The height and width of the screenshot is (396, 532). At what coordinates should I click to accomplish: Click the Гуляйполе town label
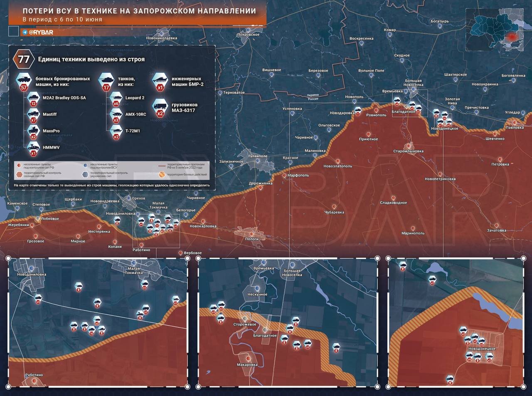pos(258,156)
